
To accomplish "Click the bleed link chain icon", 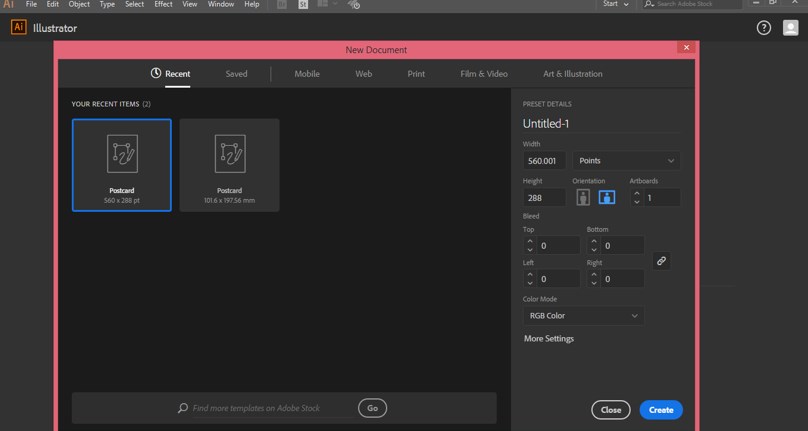I will pyautogui.click(x=661, y=261).
